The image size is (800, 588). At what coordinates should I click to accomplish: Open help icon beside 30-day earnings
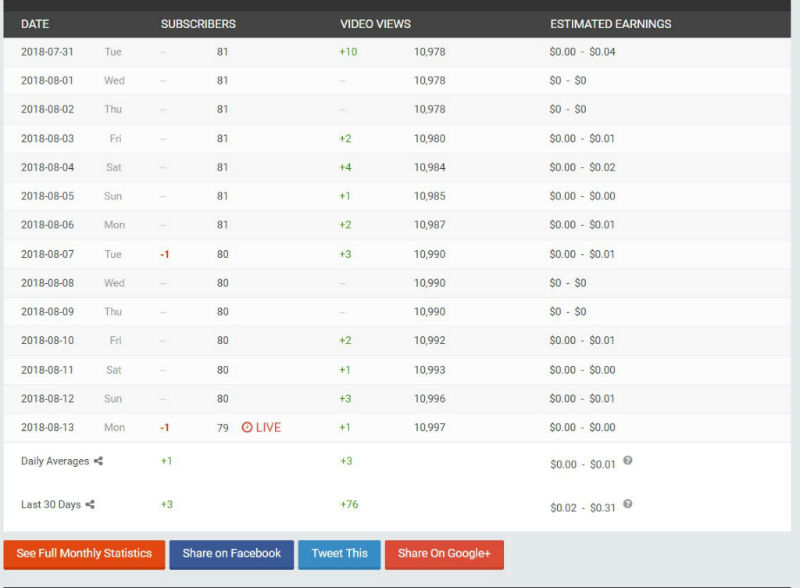point(628,504)
